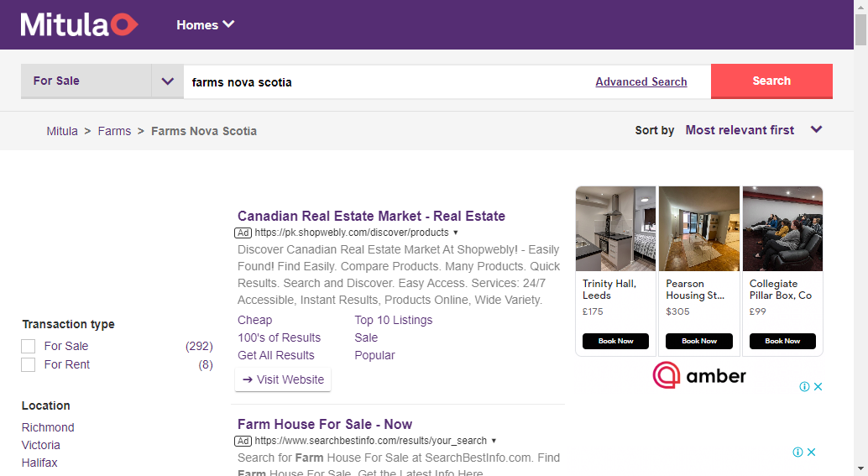View the Pearson Housing photo
This screenshot has width=868, height=476.
click(x=699, y=228)
